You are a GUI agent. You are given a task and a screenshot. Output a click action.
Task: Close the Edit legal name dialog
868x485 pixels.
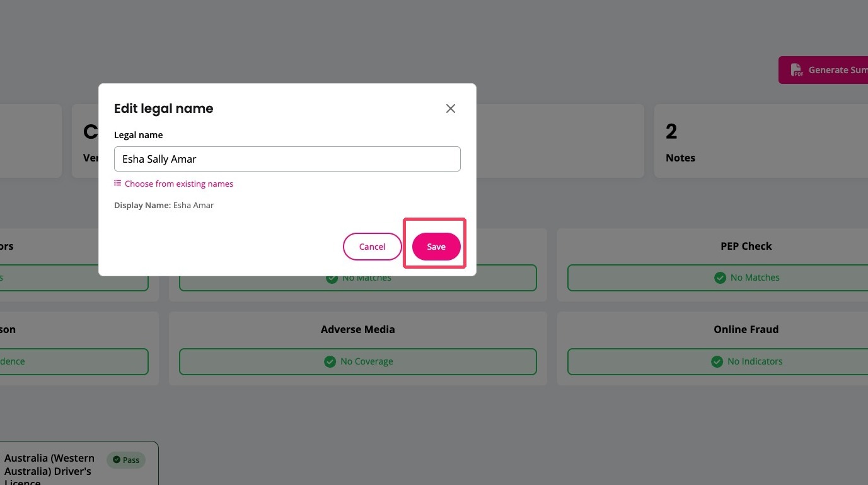tap(450, 108)
